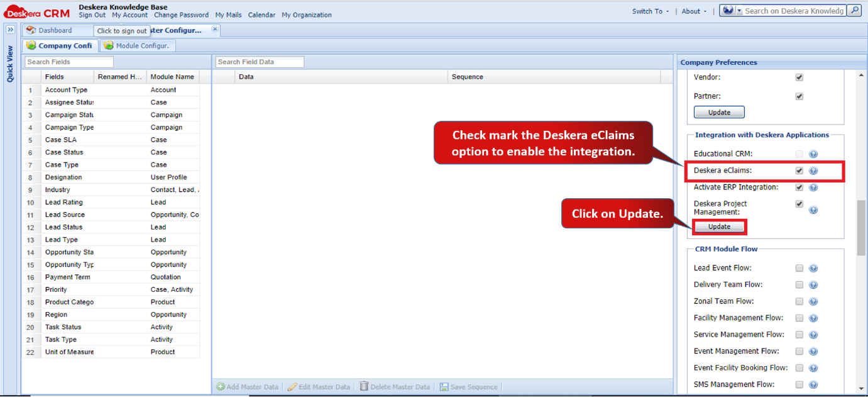The height and width of the screenshot is (397, 868).
Task: Switch to Module Configuration tab
Action: click(x=138, y=46)
